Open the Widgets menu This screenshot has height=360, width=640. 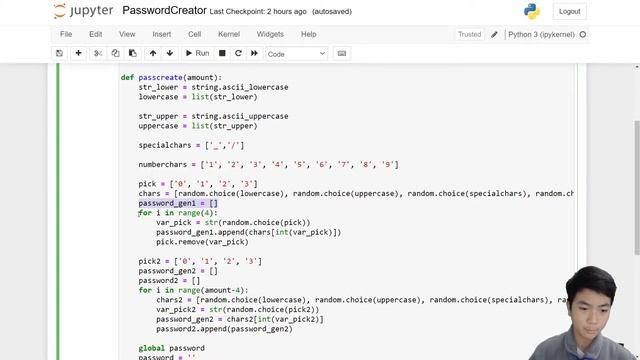(270, 34)
